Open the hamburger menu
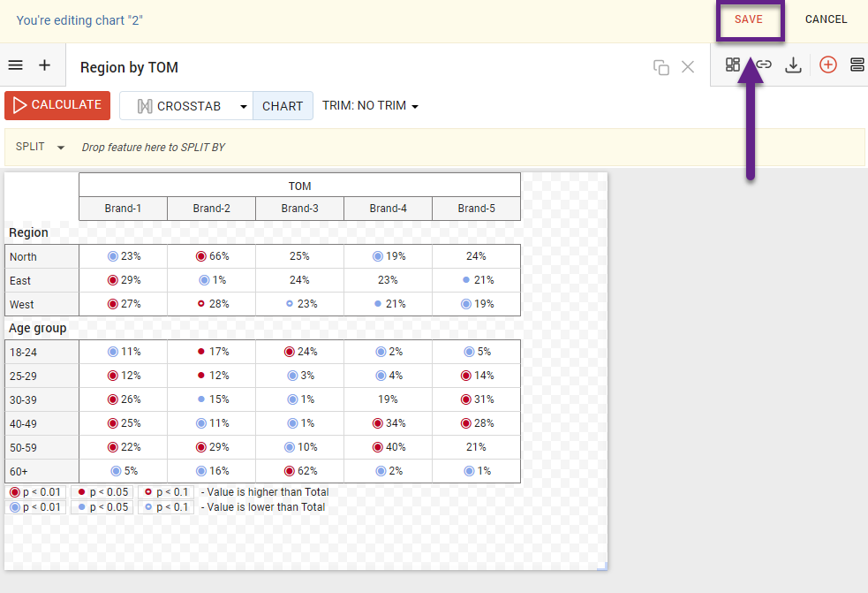Image resolution: width=868 pixels, height=593 pixels. [15, 65]
